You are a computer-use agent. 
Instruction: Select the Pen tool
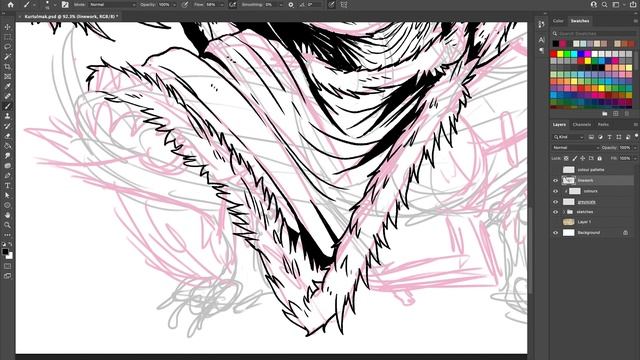click(7, 176)
